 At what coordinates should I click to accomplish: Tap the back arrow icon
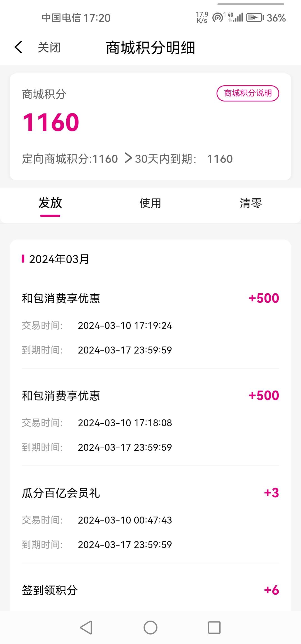coord(18,47)
